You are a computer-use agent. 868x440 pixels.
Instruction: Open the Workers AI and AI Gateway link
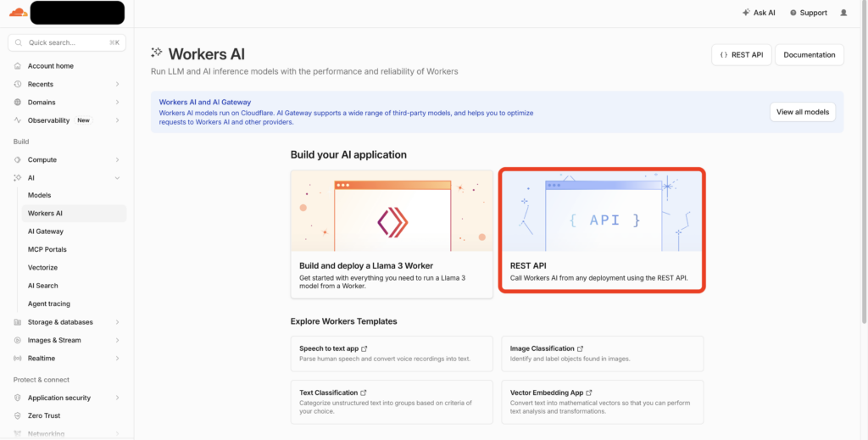click(205, 103)
